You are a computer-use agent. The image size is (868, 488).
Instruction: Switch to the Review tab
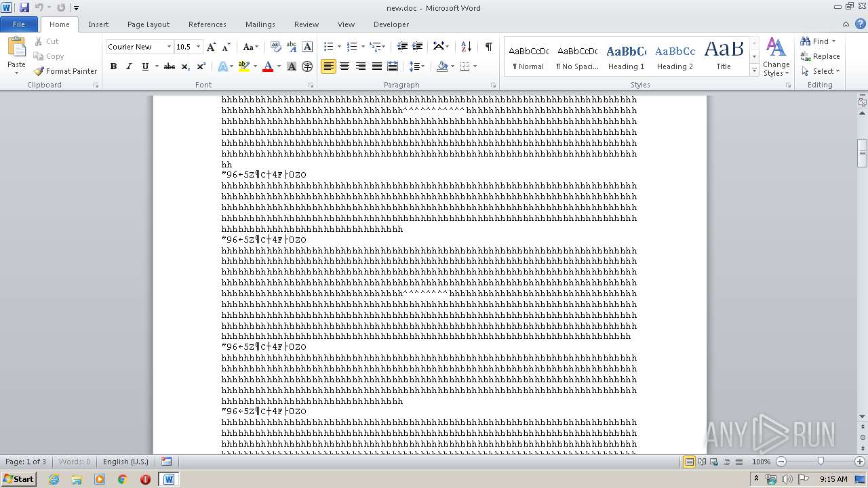coord(307,24)
